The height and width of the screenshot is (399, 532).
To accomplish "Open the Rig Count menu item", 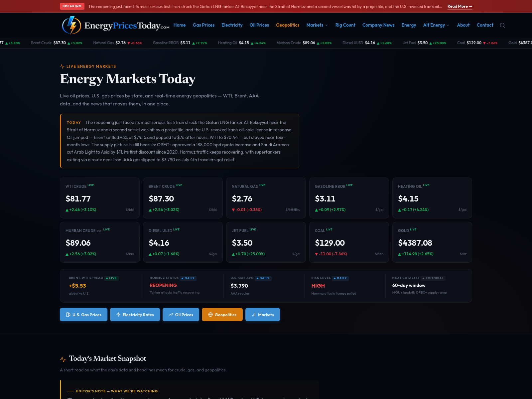I will pyautogui.click(x=345, y=25).
